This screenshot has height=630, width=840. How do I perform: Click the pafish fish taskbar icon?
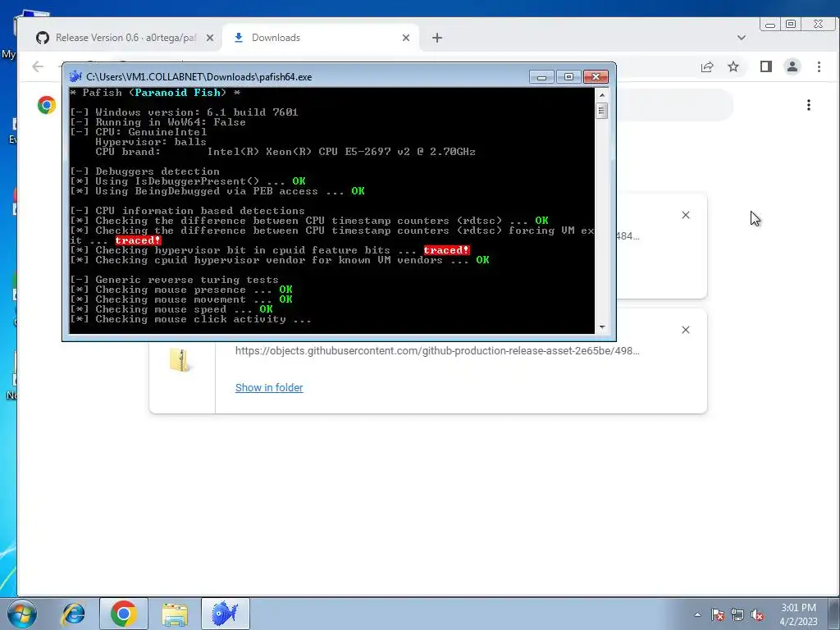coord(225,614)
